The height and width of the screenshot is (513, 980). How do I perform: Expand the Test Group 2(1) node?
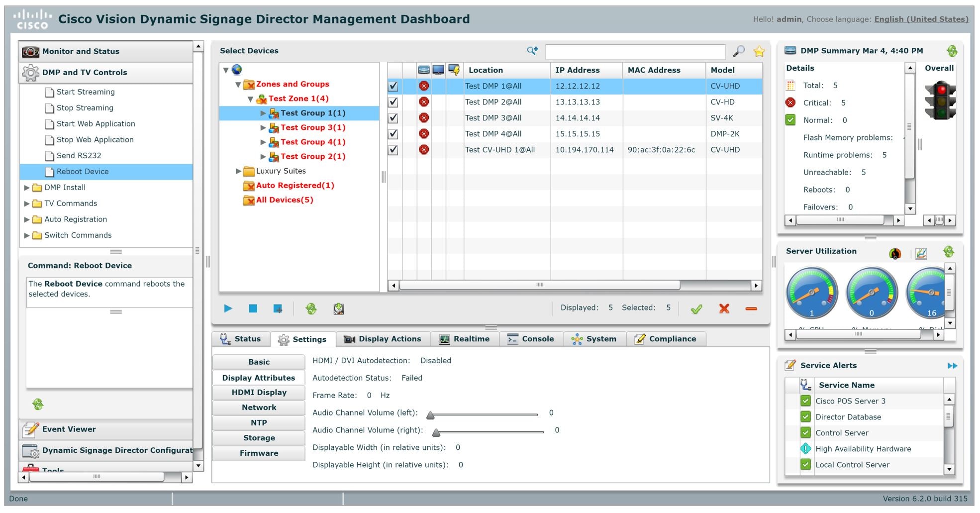pyautogui.click(x=264, y=156)
